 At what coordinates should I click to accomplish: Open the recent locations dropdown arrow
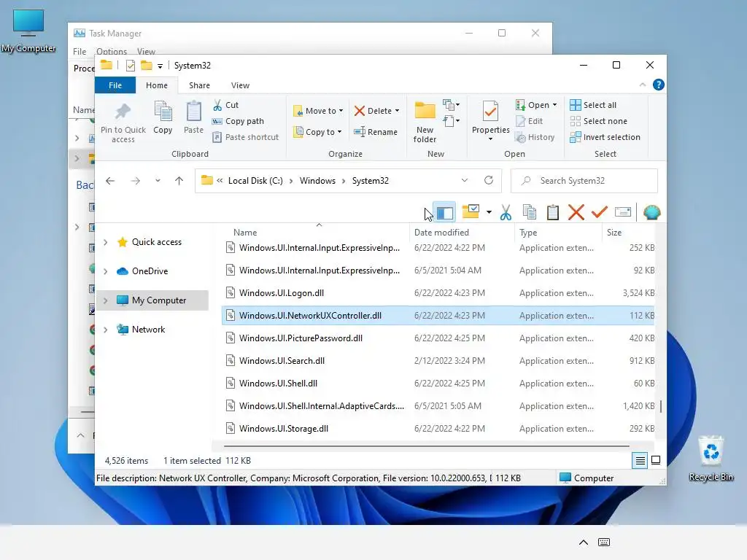pyautogui.click(x=158, y=181)
